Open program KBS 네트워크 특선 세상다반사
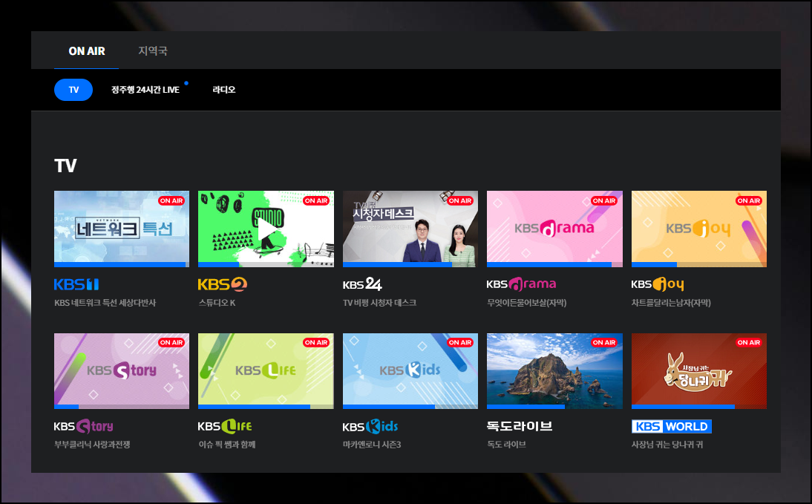Screen dimensions: 812x504 pyautogui.click(x=105, y=303)
